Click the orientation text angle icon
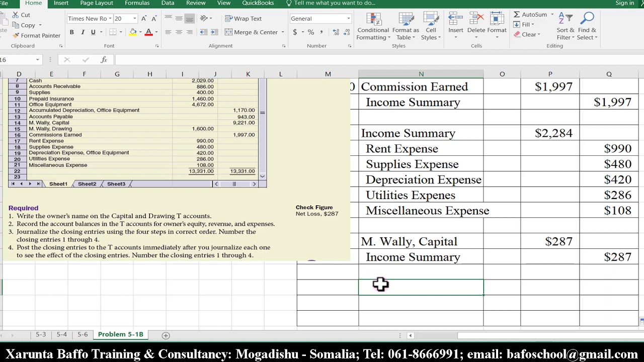The height and width of the screenshot is (362, 644). pos(204,19)
